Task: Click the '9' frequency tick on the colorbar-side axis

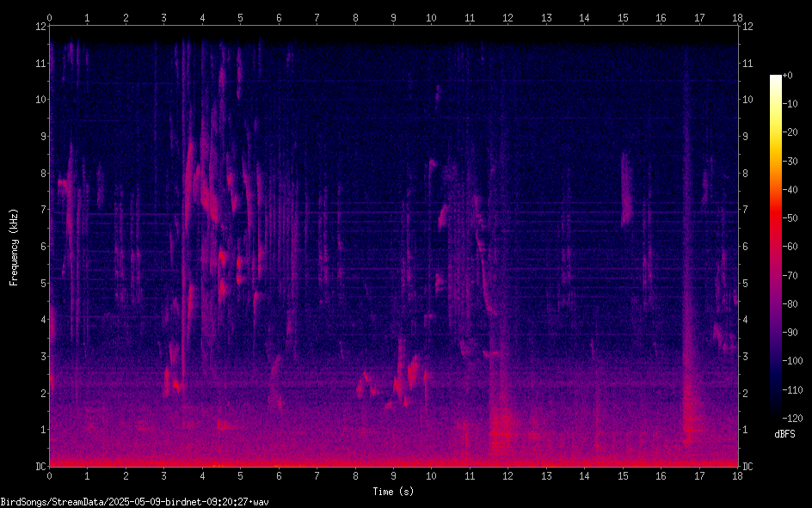Action: (x=745, y=137)
